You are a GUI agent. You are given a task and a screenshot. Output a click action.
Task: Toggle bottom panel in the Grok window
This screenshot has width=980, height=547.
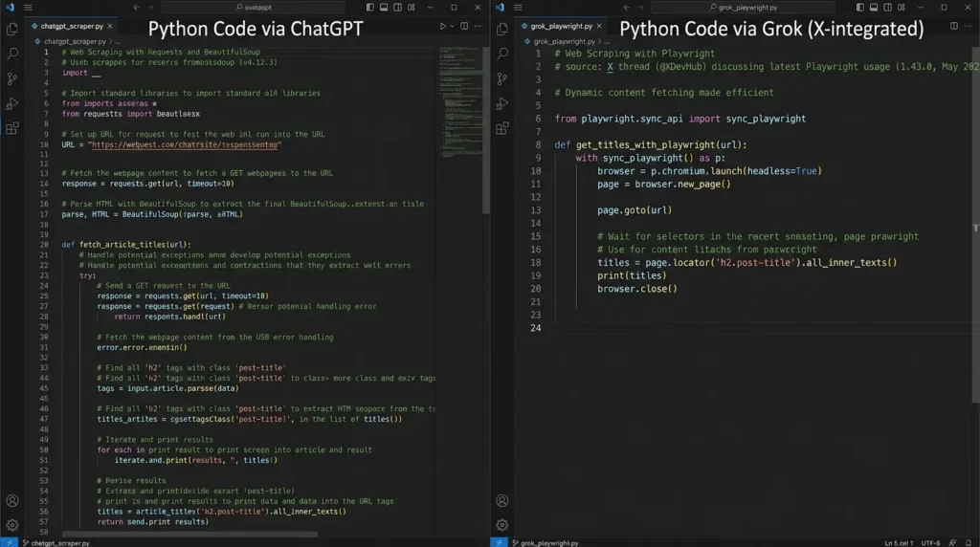tap(874, 8)
